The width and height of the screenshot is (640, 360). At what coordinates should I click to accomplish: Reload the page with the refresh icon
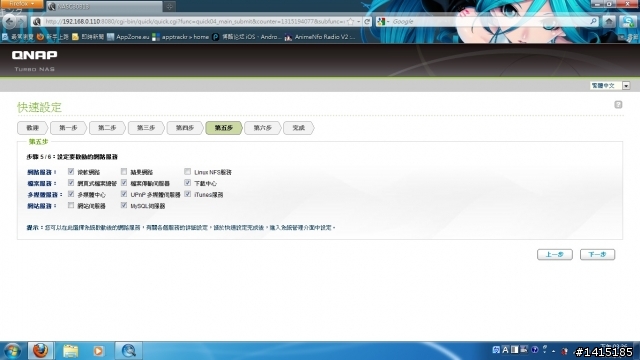367,22
